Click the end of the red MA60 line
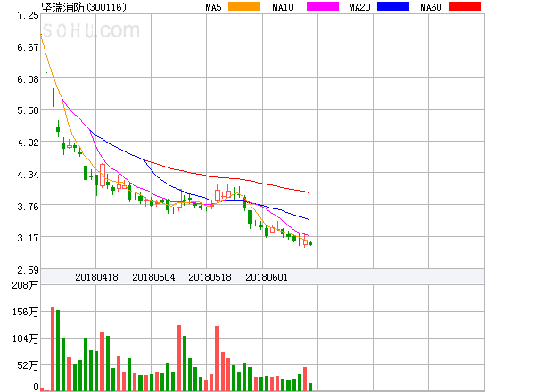 (x=309, y=193)
